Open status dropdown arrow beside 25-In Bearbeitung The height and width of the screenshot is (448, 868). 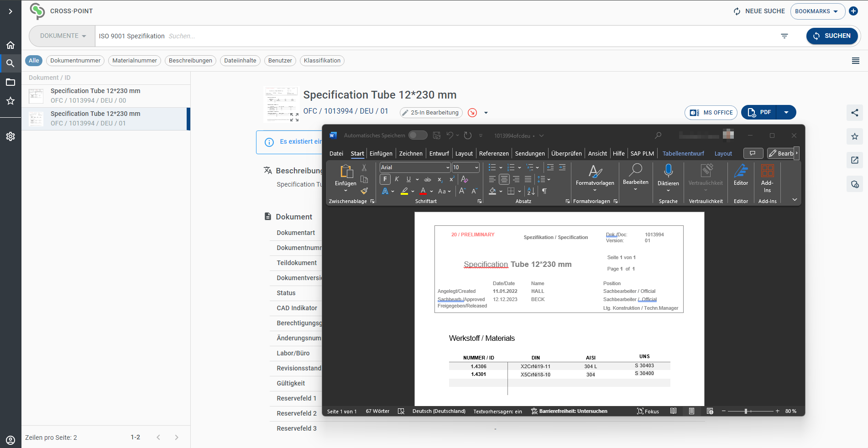pyautogui.click(x=486, y=113)
